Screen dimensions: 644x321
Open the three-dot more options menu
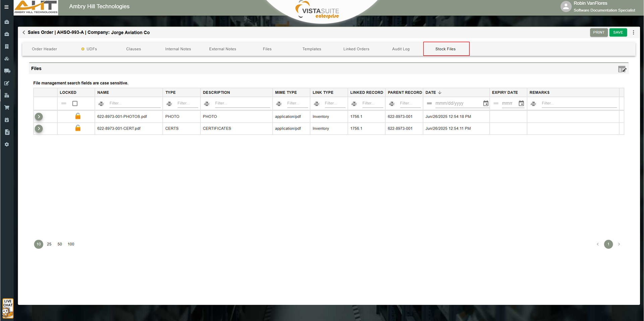click(633, 33)
